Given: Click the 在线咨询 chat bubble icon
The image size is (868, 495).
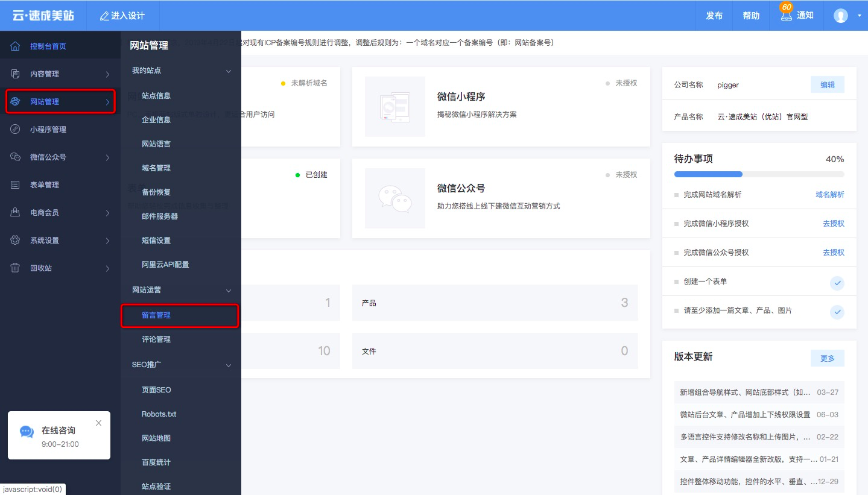Looking at the screenshot, I should click(27, 432).
